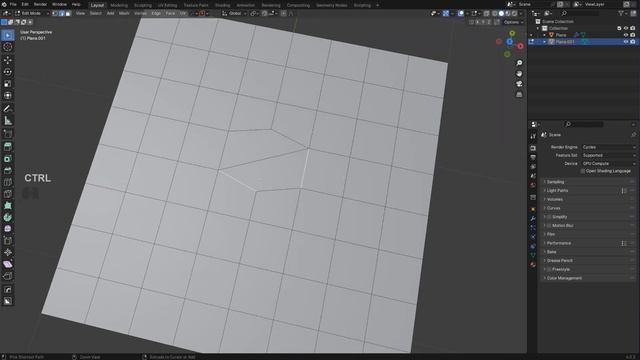The height and width of the screenshot is (360, 640).
Task: Select the Poly Build tool
Action: (8, 206)
